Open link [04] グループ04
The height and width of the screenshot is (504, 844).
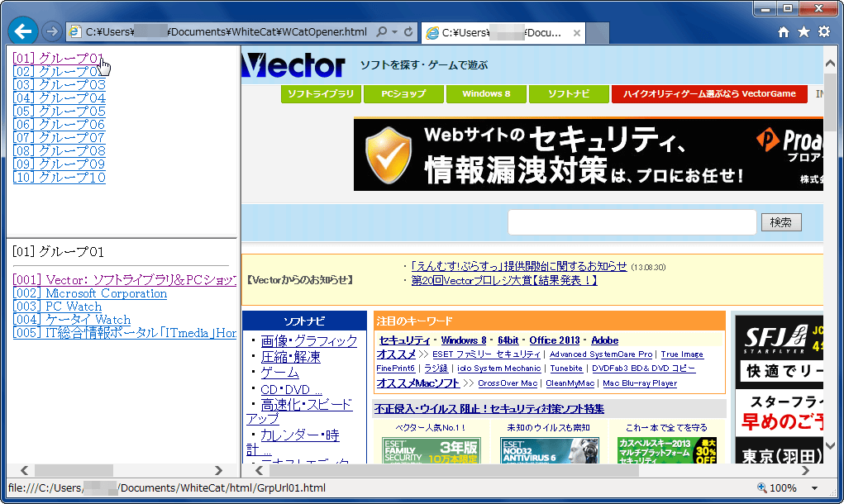60,97
